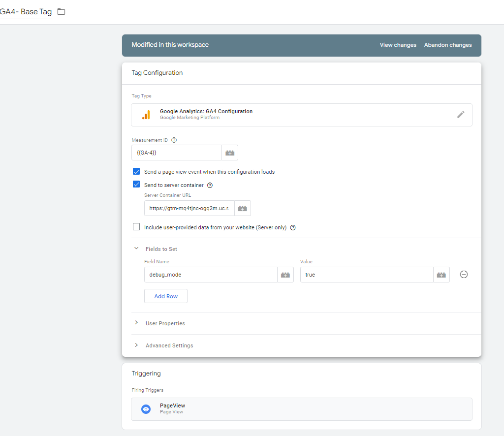The image size is (504, 436).
Task: Open variable picker for the true value field
Action: pyautogui.click(x=441, y=275)
